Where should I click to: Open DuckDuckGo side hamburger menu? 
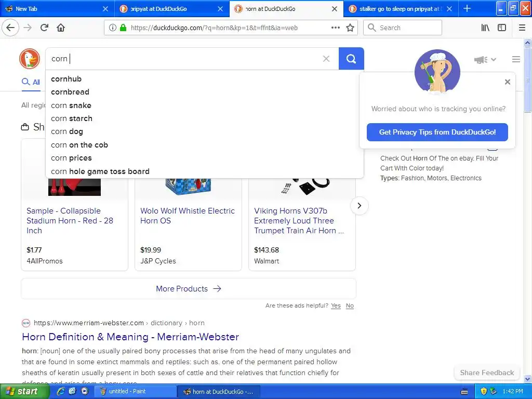click(x=516, y=59)
